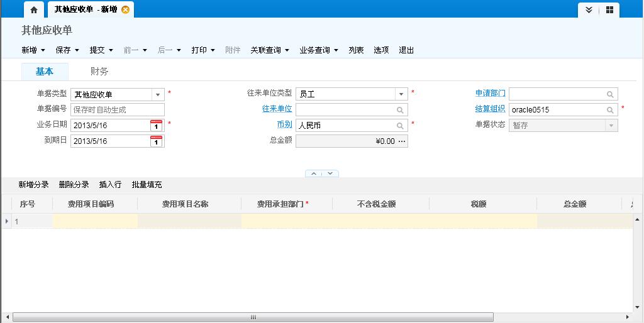Open 选项 from the toolbar

coord(381,50)
